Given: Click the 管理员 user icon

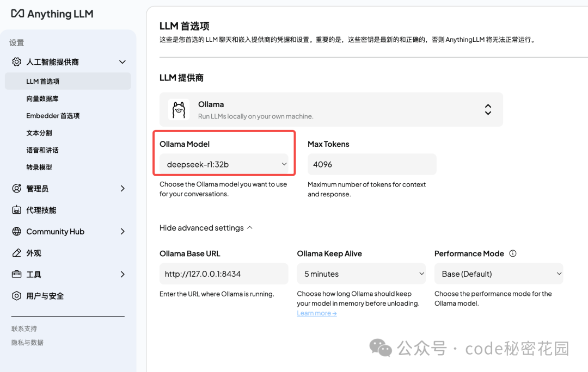Looking at the screenshot, I should point(16,188).
